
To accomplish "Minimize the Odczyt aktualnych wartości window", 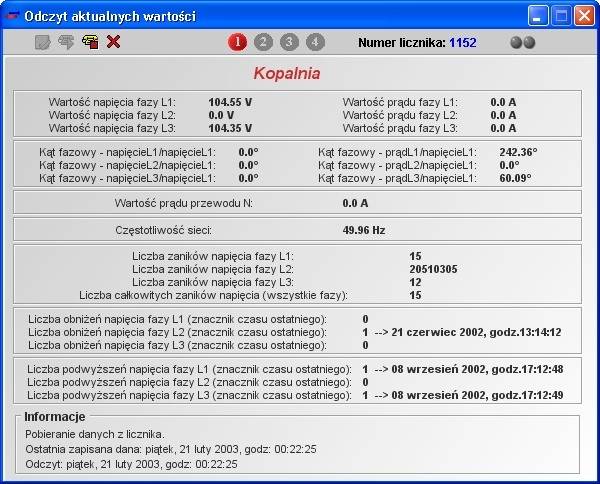I will point(538,16).
